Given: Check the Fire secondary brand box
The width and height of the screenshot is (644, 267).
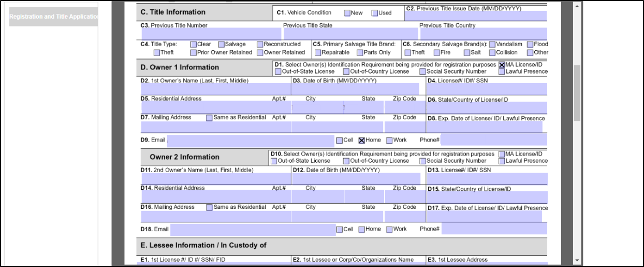Looking at the screenshot, I should pos(436,52).
